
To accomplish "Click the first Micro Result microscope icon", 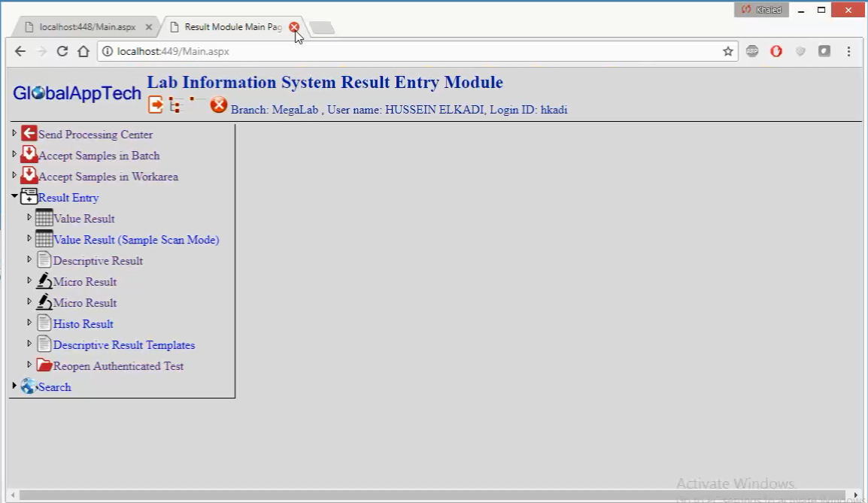I will (44, 280).
